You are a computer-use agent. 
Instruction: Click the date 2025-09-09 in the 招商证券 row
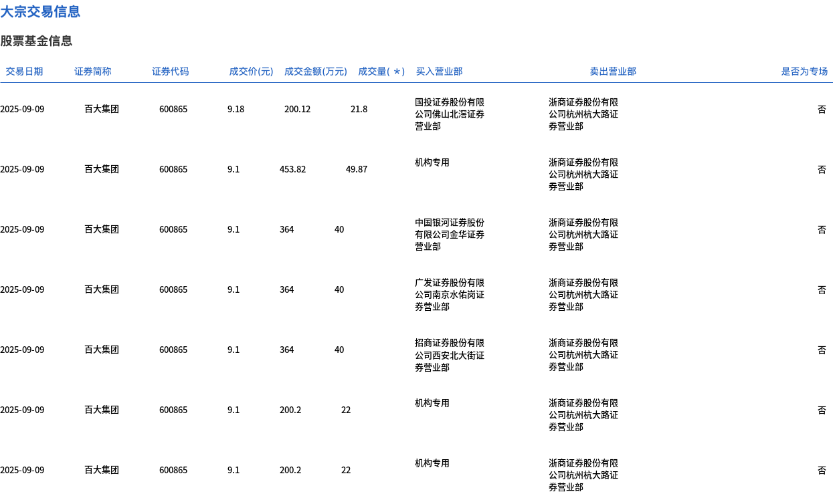point(22,350)
